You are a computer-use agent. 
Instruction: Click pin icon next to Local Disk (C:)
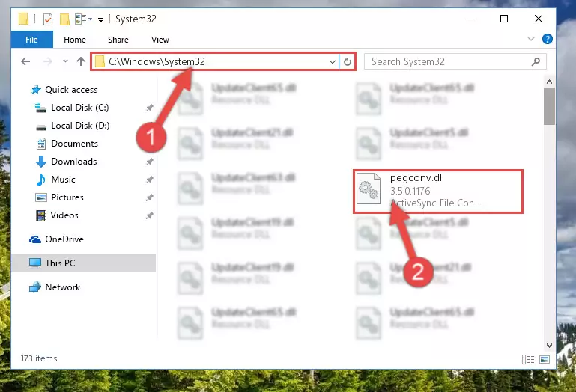[x=150, y=108]
